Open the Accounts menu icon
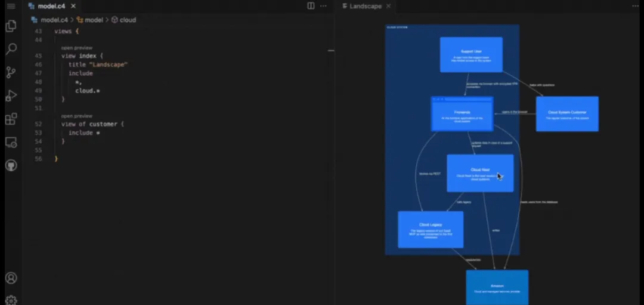Image resolution: width=644 pixels, height=305 pixels. pyautogui.click(x=11, y=278)
